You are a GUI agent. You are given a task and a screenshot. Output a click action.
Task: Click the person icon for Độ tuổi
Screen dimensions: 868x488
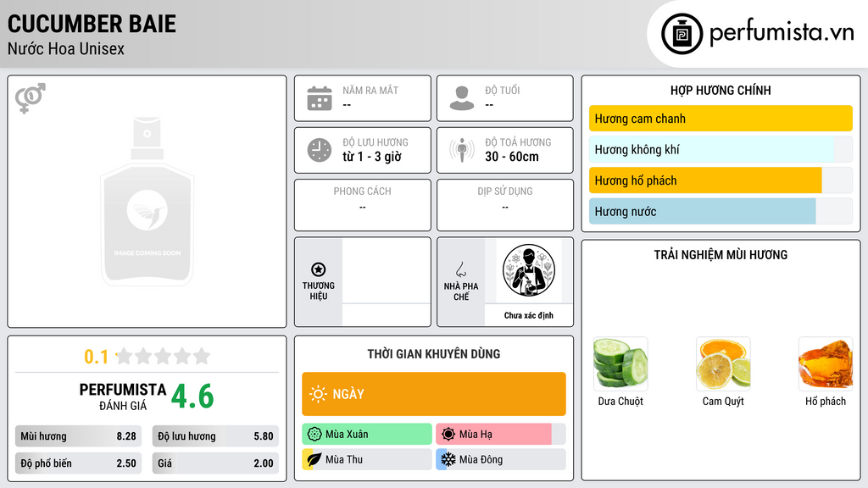pyautogui.click(x=462, y=98)
